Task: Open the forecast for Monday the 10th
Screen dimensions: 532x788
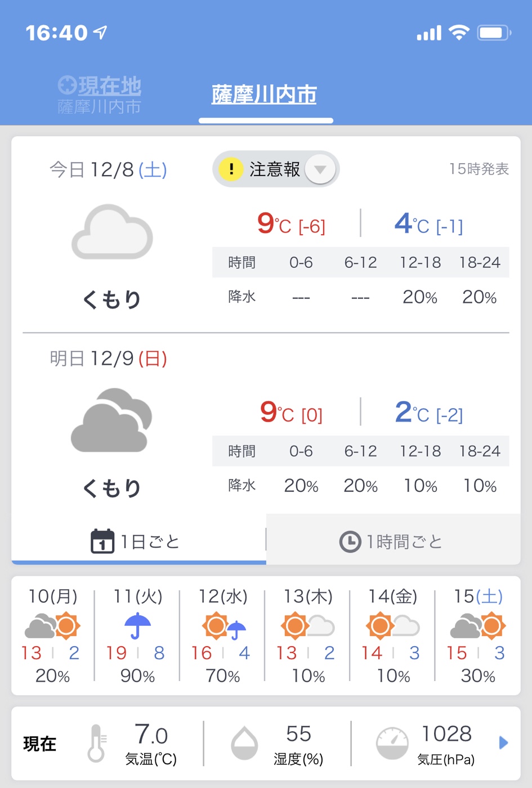Action: click(52, 636)
